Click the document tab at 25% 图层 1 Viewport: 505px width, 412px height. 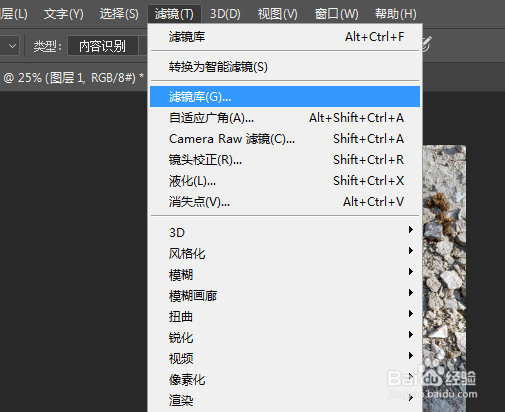[73, 78]
